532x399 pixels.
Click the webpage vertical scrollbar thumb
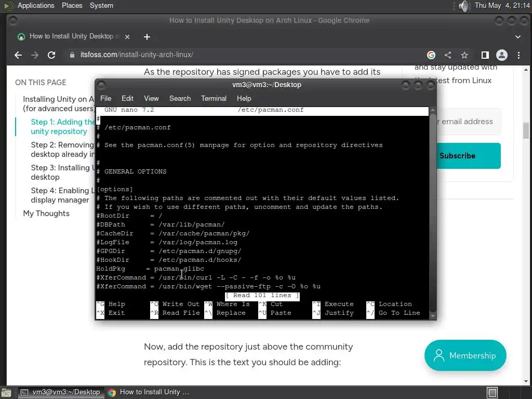[x=526, y=130]
